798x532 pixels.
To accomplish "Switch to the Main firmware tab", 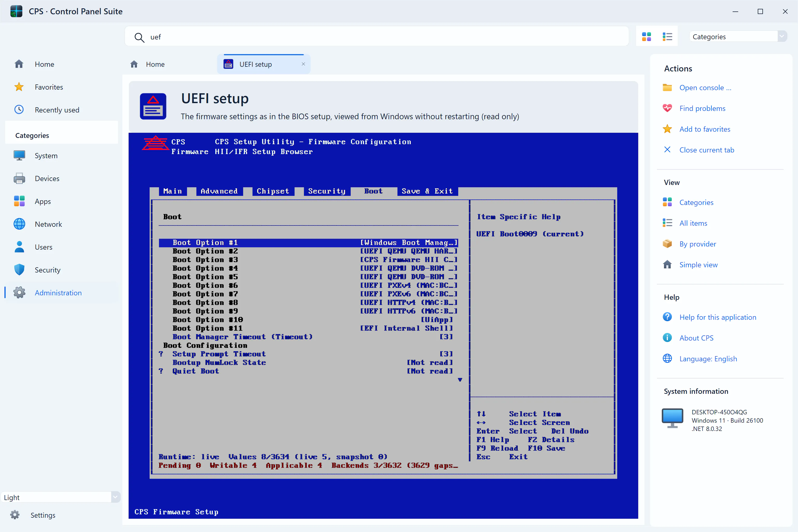I will coord(172,191).
